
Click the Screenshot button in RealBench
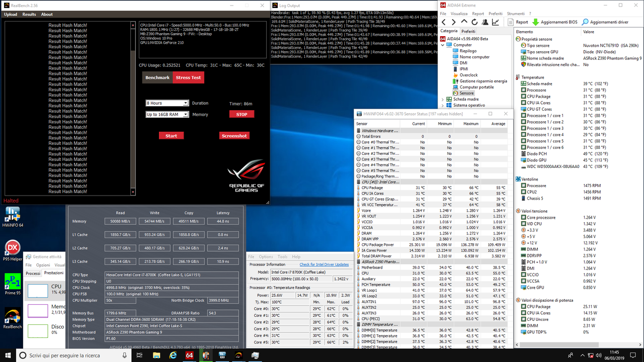tap(234, 135)
